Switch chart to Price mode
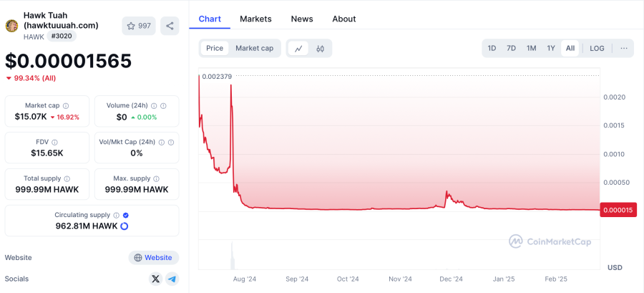The height and width of the screenshot is (293, 644). pos(215,49)
